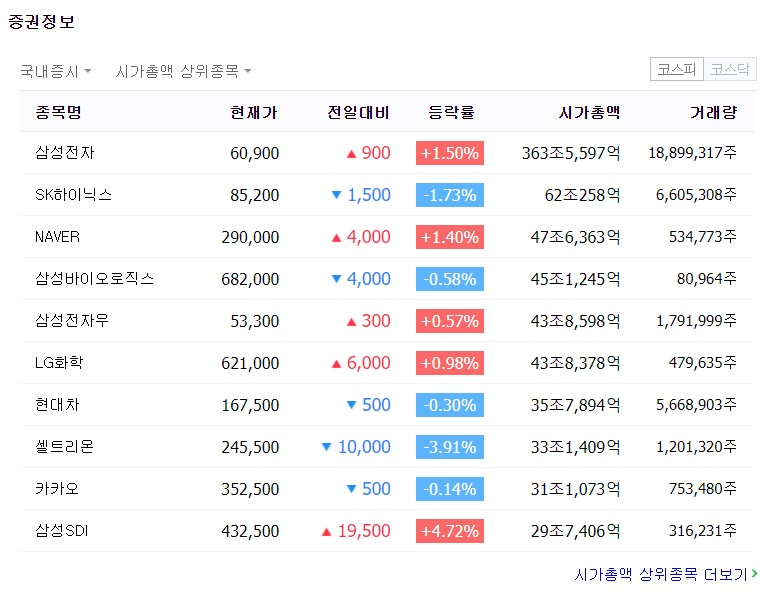Click the -1.73% change badge
Viewport: 776px width, 592px height.
coord(449,195)
